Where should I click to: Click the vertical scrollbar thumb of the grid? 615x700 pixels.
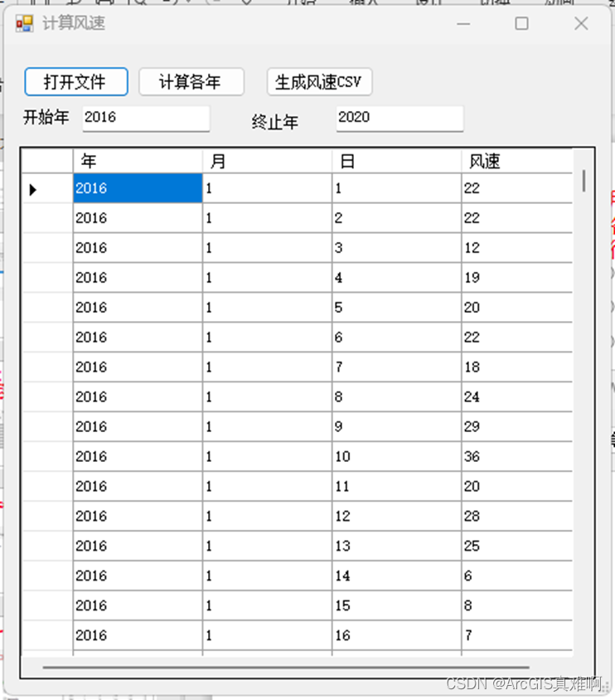pos(584,181)
